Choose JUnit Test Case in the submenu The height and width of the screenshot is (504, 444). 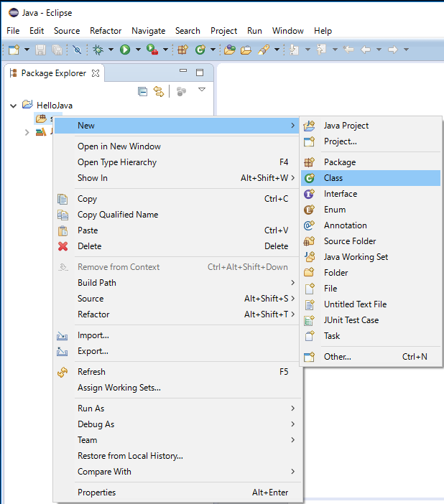371,320
